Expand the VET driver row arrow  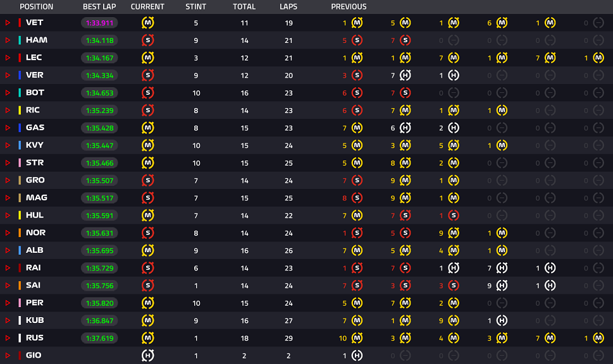point(8,23)
